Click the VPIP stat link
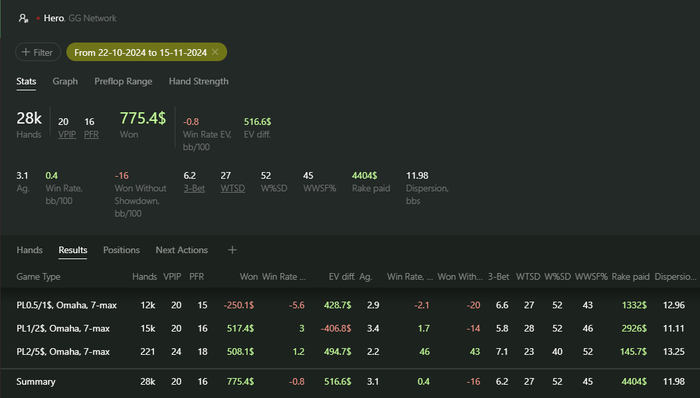The width and height of the screenshot is (700, 398). [x=67, y=134]
